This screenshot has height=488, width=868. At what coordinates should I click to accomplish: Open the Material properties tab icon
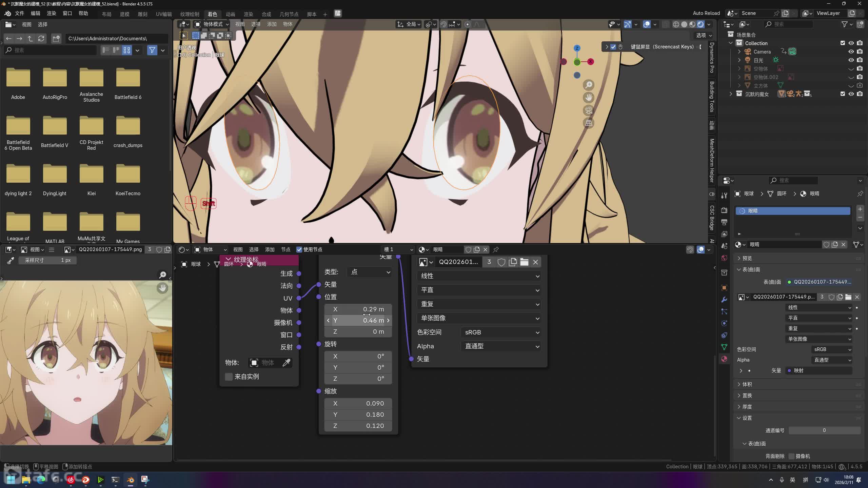coord(724,359)
